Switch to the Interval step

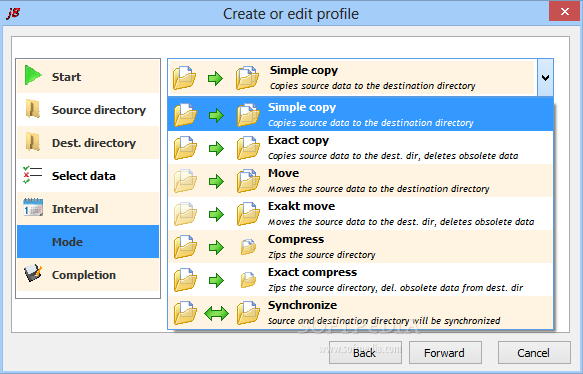[88, 209]
